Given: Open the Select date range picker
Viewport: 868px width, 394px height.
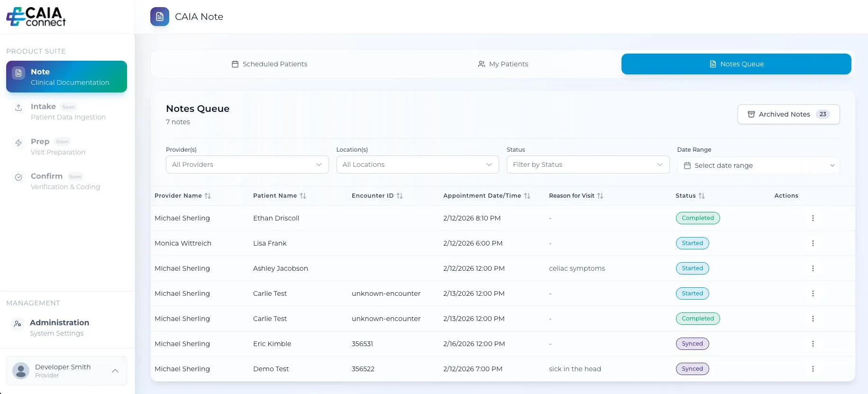Looking at the screenshot, I should (x=758, y=165).
